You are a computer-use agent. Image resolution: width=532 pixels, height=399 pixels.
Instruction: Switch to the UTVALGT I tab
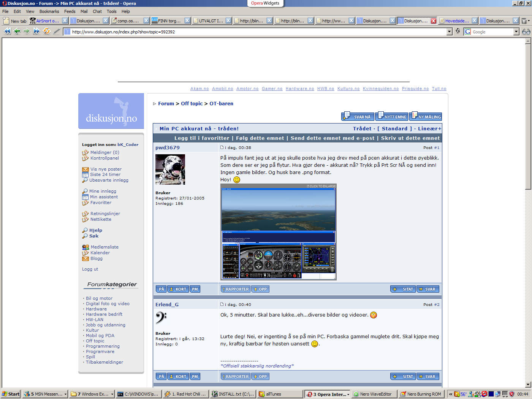pyautogui.click(x=212, y=21)
